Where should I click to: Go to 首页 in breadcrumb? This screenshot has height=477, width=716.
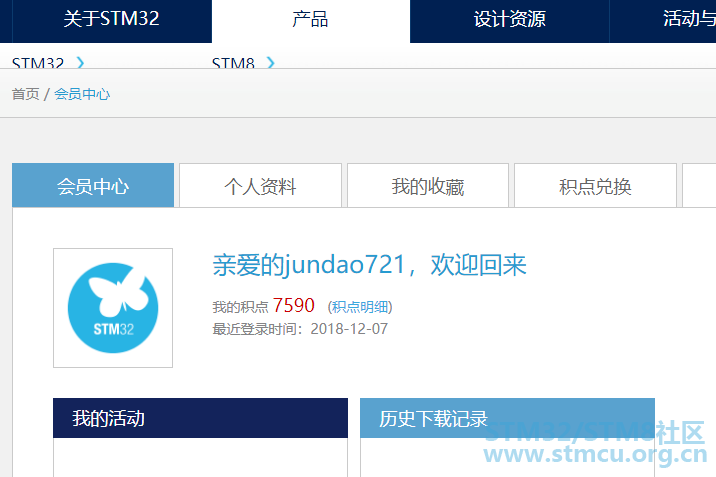[x=26, y=94]
